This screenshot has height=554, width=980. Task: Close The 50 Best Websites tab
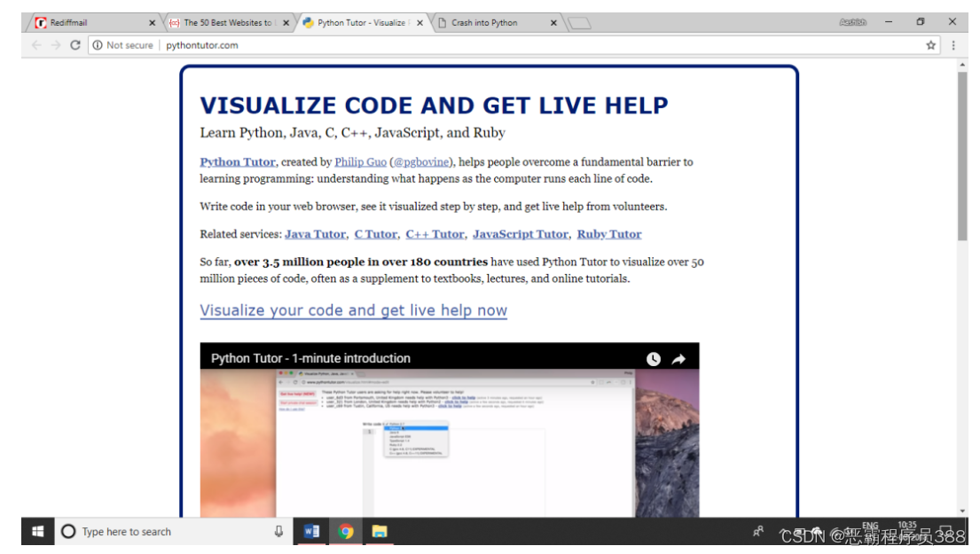[286, 22]
